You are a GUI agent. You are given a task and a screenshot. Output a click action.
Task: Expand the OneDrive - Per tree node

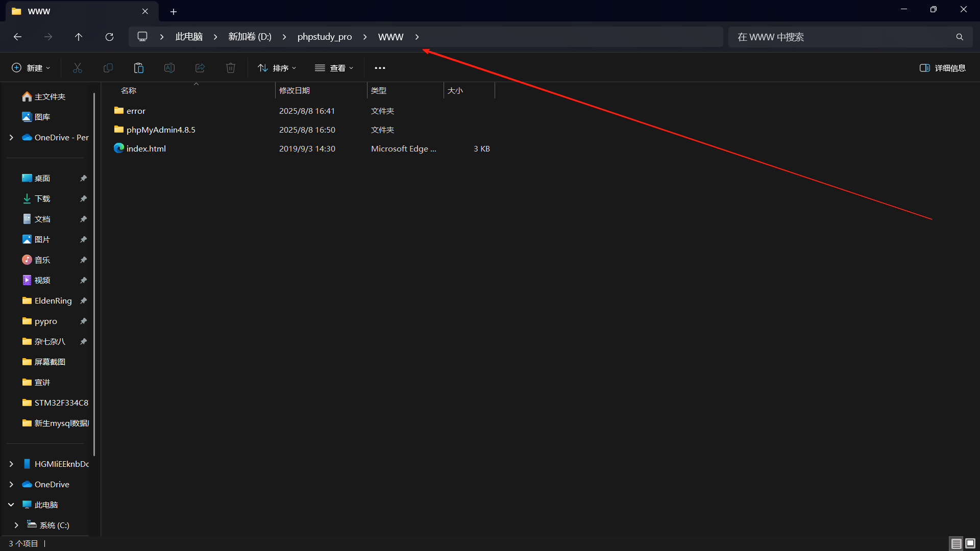tap(11, 137)
